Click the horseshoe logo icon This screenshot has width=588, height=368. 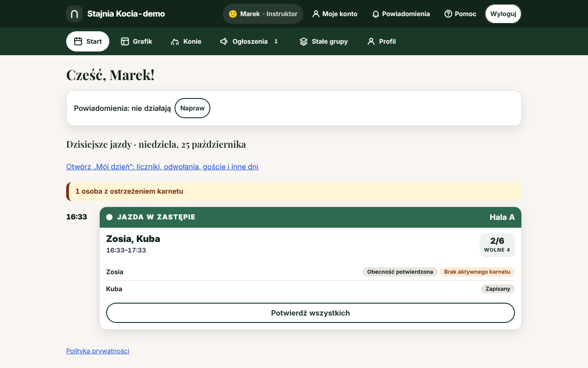[74, 14]
